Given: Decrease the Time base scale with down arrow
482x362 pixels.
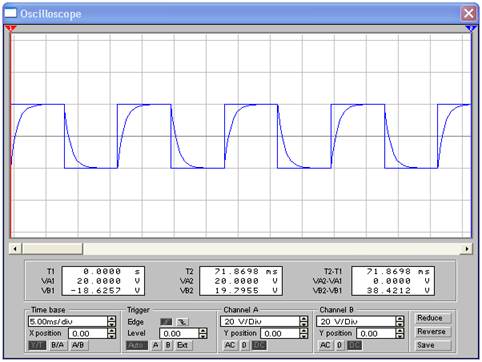Looking at the screenshot, I should (x=112, y=324).
